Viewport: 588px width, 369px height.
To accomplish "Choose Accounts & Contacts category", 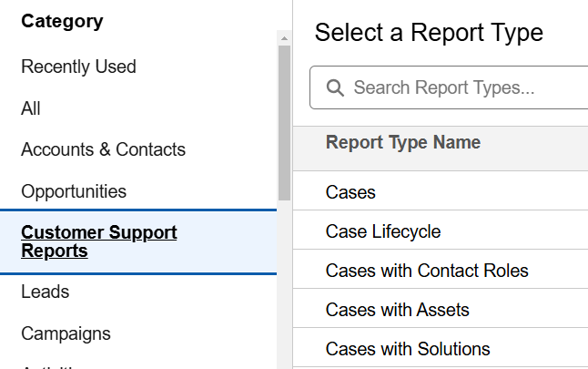I will [103, 149].
